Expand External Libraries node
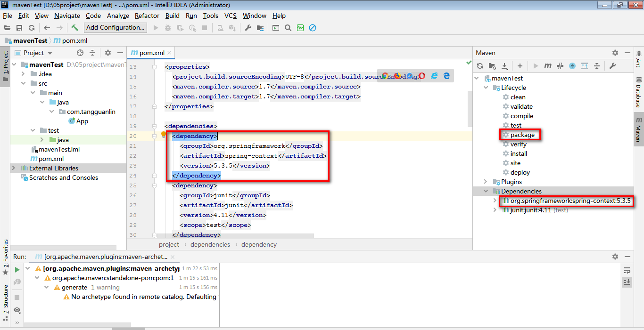The image size is (644, 330). (x=14, y=168)
